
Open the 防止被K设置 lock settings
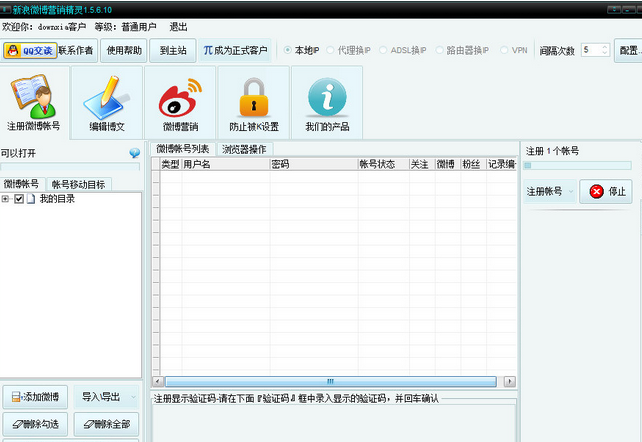(254, 103)
